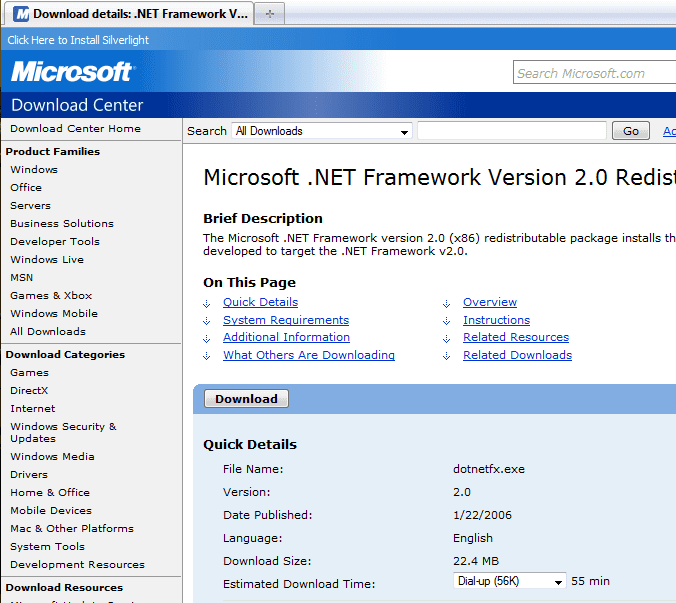
Task: Open Mobile Devices download category
Action: (51, 510)
